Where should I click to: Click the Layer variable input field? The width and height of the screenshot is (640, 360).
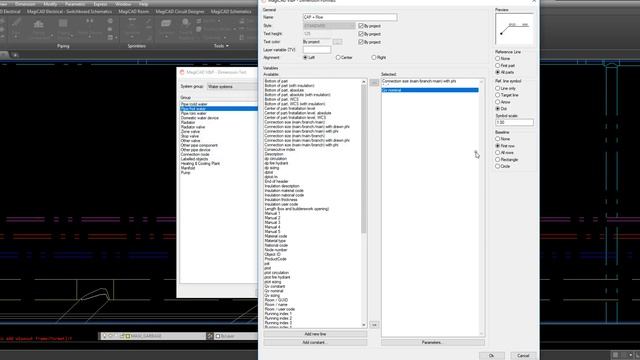[317, 50]
